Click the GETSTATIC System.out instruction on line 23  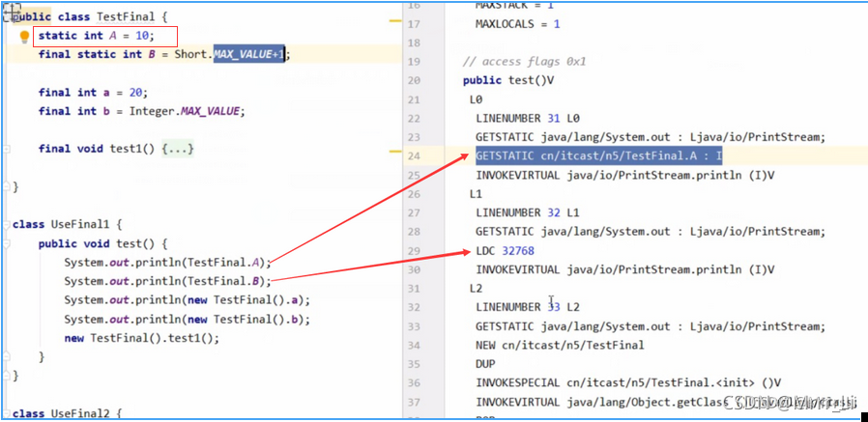[x=651, y=137]
